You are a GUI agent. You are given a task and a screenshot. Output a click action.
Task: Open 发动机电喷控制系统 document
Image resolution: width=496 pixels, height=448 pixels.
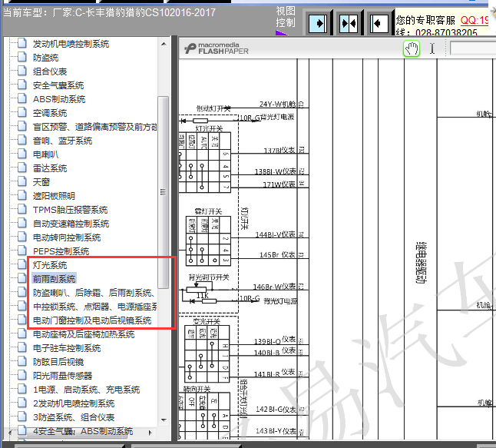71,44
